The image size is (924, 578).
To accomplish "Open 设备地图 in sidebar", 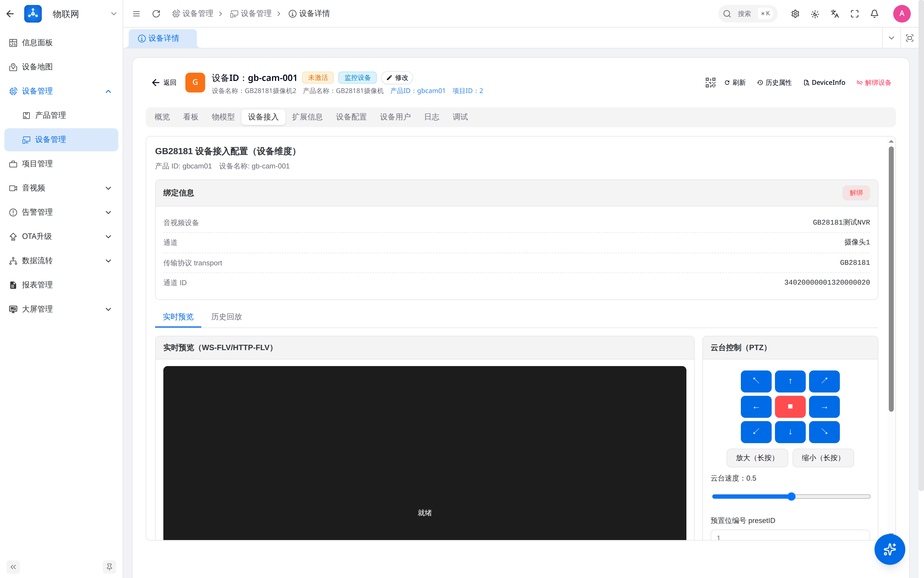I will click(x=61, y=67).
